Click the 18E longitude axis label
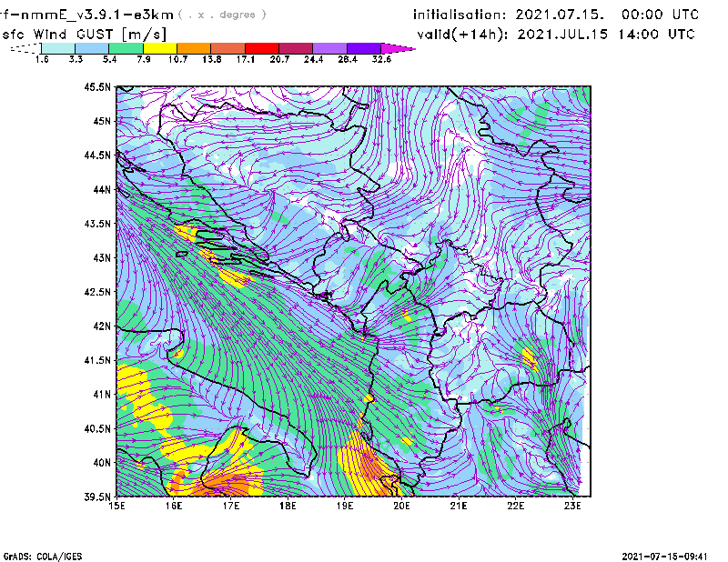 coord(288,506)
